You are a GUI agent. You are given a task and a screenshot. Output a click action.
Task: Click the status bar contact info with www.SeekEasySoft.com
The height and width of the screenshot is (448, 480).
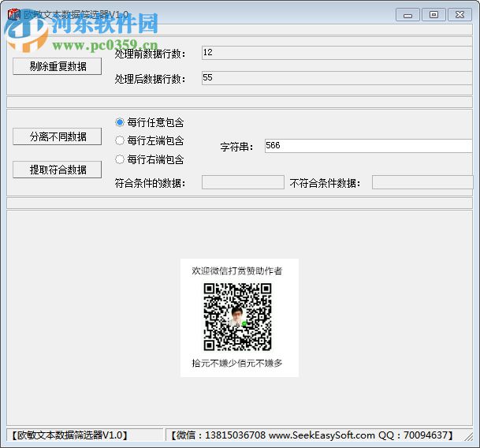(311, 435)
